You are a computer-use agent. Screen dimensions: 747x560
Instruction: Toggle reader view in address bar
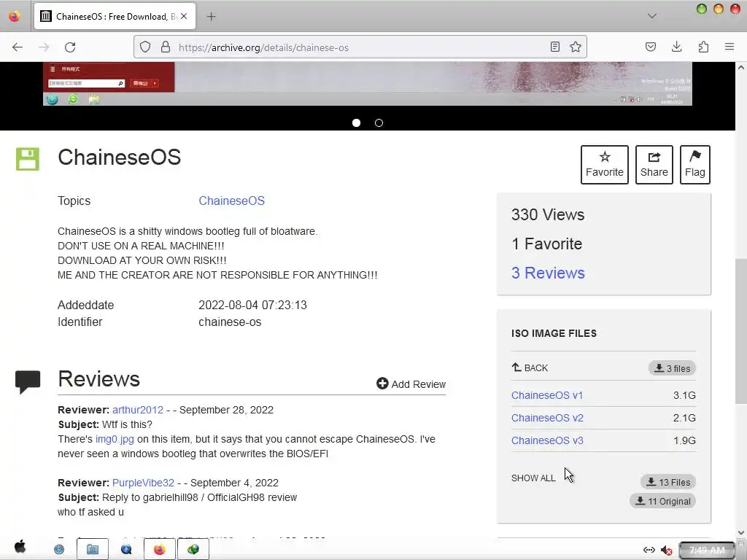pyautogui.click(x=555, y=47)
